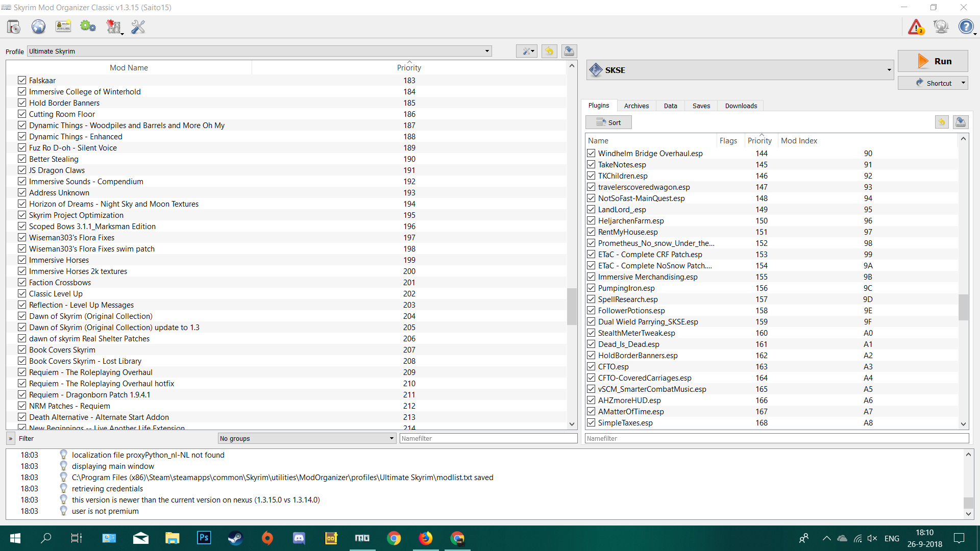This screenshot has width=980, height=551.
Task: Disable Requiem - The Roleplaying Overhaul hotfix
Action: click(22, 383)
